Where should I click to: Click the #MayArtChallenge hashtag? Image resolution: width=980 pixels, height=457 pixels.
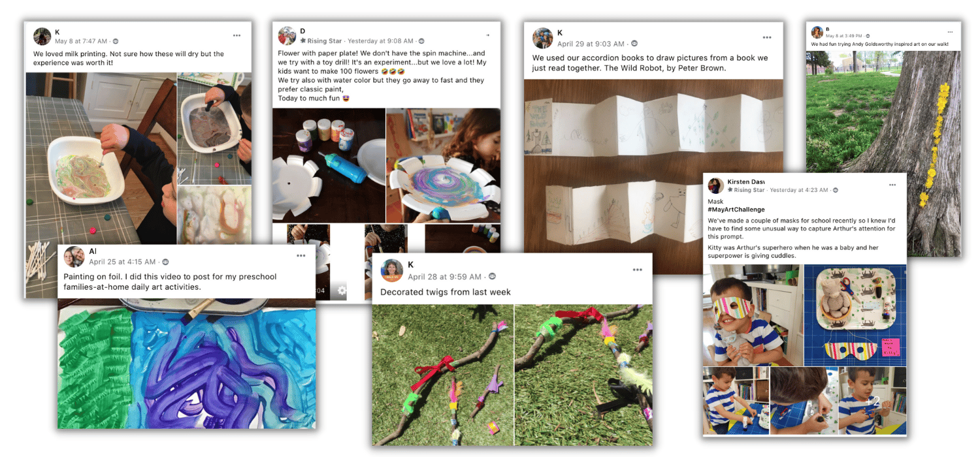coord(734,211)
